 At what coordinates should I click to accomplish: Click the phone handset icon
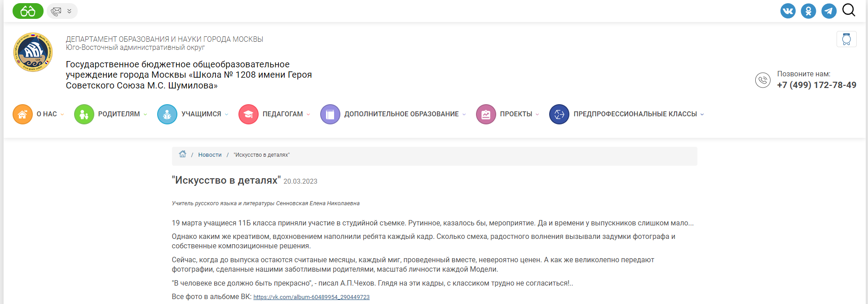[762, 80]
